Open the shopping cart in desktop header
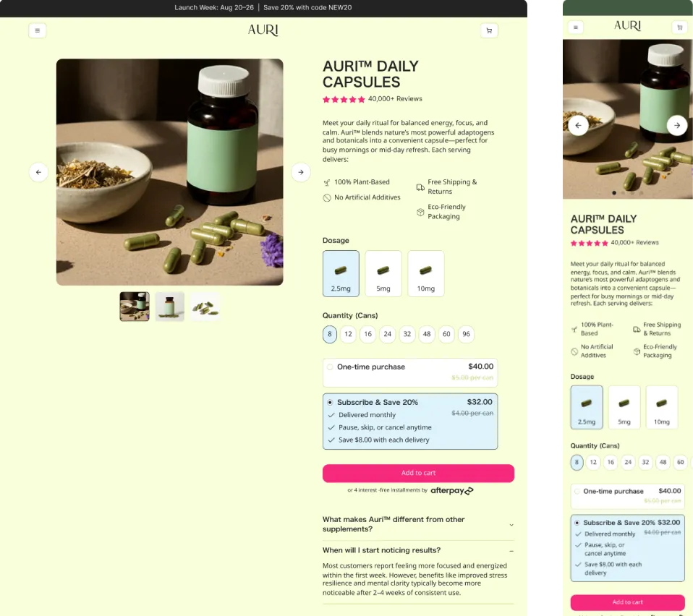Screen dimensions: 693x616 489,30
